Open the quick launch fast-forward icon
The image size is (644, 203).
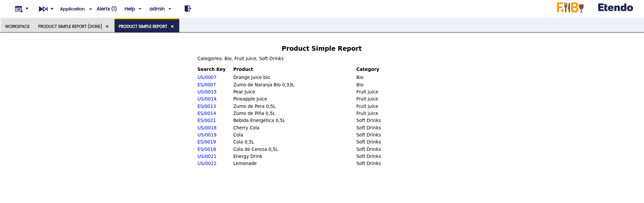coord(43,9)
